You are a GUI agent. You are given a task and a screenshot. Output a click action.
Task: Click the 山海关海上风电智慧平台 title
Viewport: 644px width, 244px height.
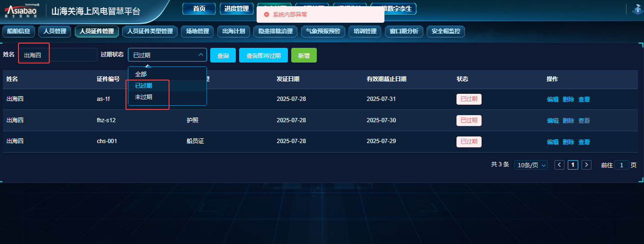coord(96,11)
